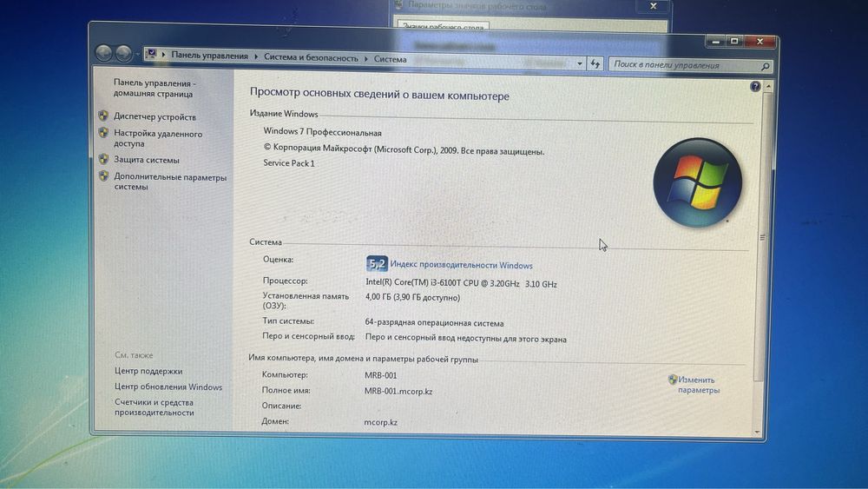
Task: Click the vertical scrollbar thumb
Action: (763, 237)
